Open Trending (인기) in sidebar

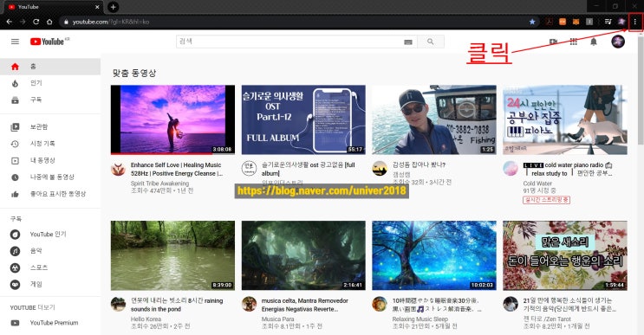[x=50, y=83]
